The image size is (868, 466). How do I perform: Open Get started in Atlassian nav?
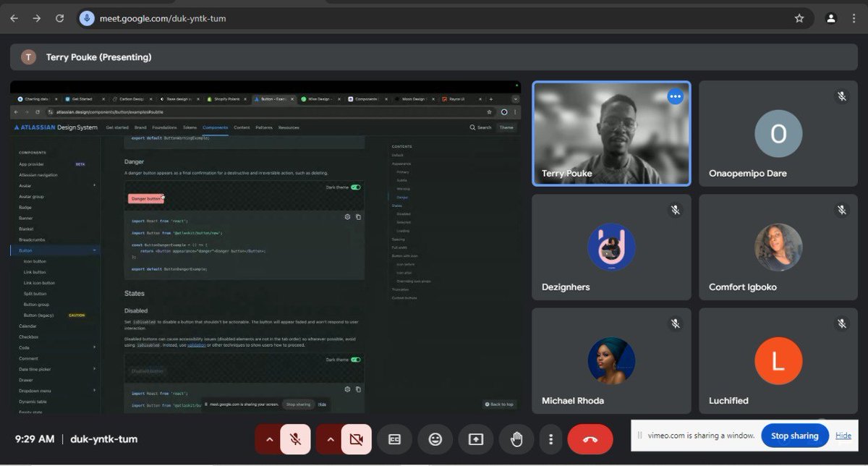[117, 127]
